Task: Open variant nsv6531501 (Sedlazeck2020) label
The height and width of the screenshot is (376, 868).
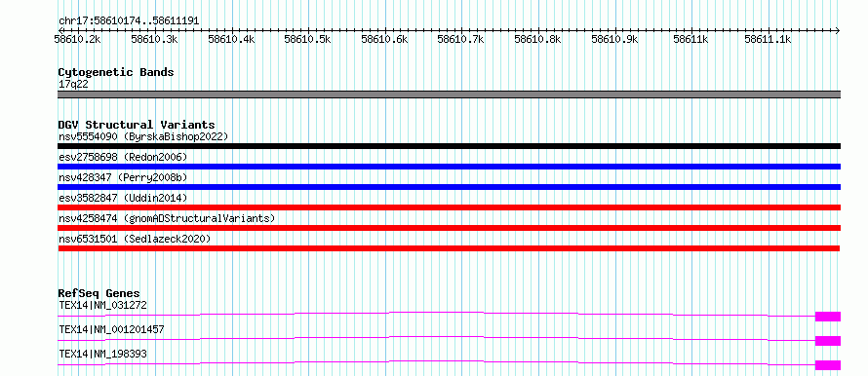Action: coord(135,239)
